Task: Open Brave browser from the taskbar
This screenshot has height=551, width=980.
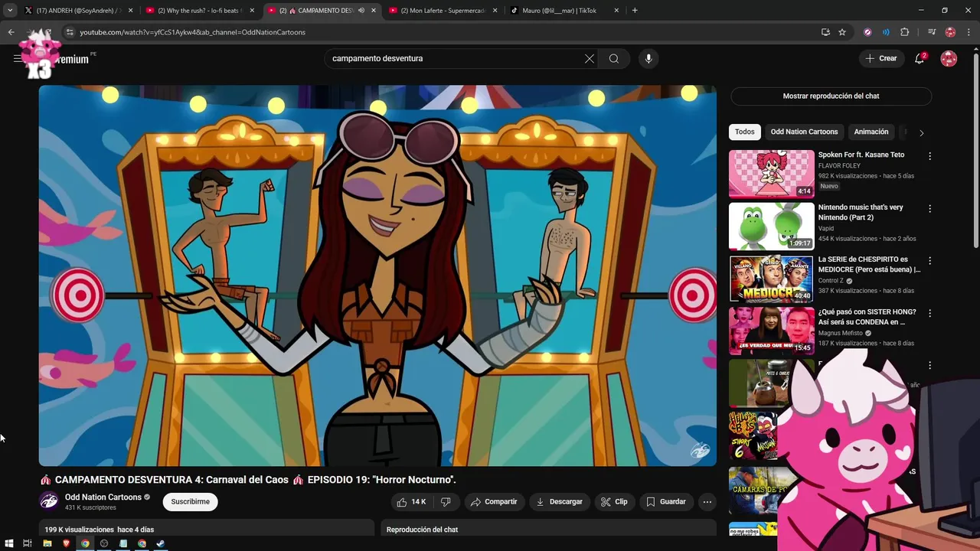Action: point(66,543)
